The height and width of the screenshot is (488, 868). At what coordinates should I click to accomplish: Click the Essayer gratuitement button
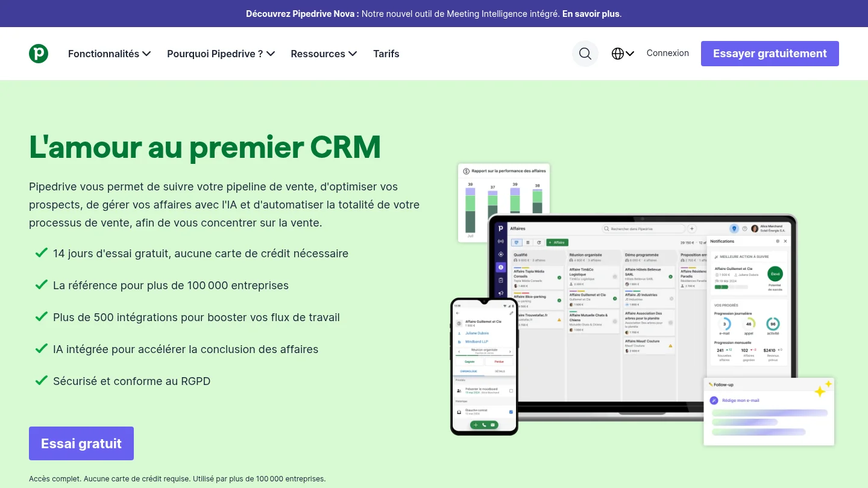tap(770, 54)
